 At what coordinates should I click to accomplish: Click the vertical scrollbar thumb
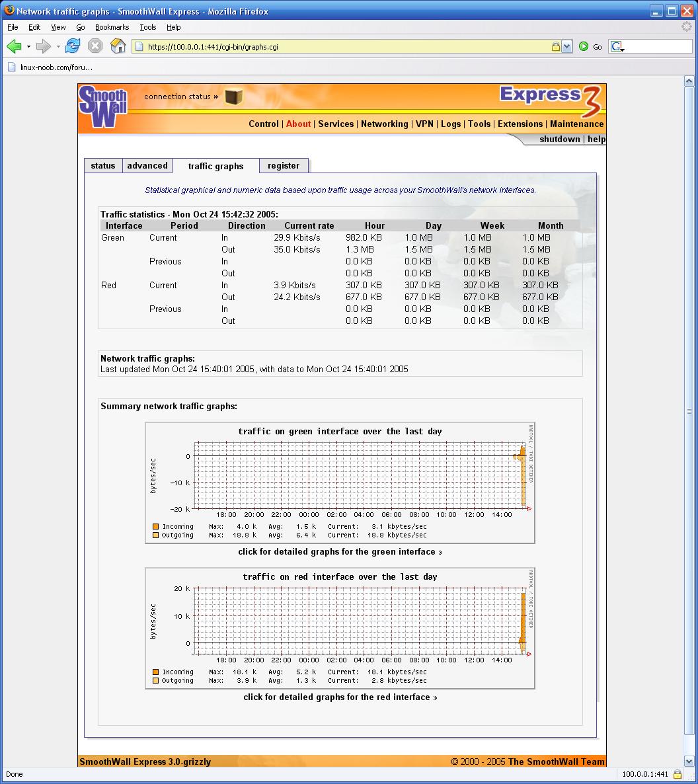coord(689,412)
